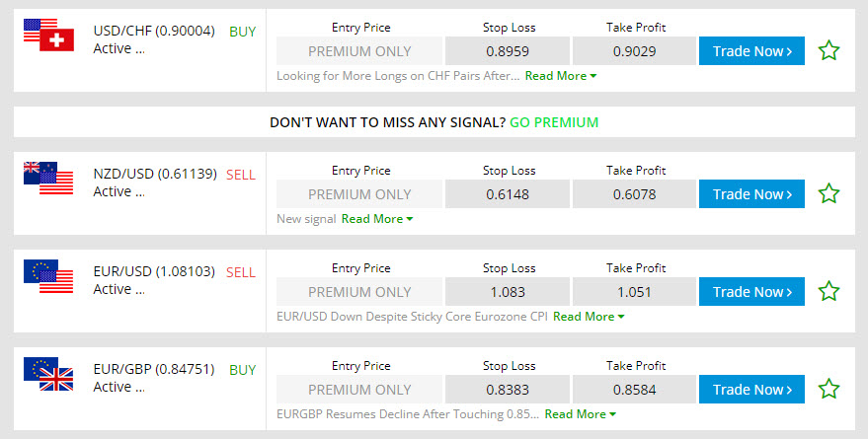Expand Read More on EURGBP decline note
Image resolution: width=868 pixels, height=439 pixels.
580,414
